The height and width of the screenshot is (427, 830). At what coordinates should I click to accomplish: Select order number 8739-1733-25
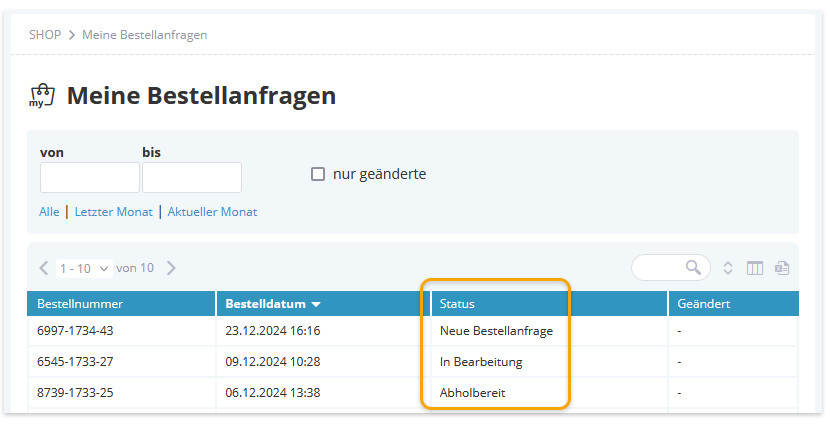[75, 393]
